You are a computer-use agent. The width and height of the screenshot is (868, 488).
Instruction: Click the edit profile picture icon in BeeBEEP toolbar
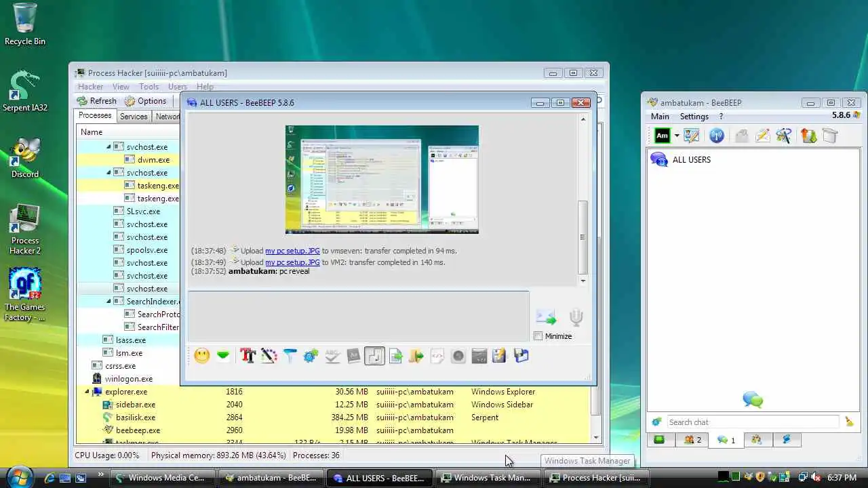692,136
